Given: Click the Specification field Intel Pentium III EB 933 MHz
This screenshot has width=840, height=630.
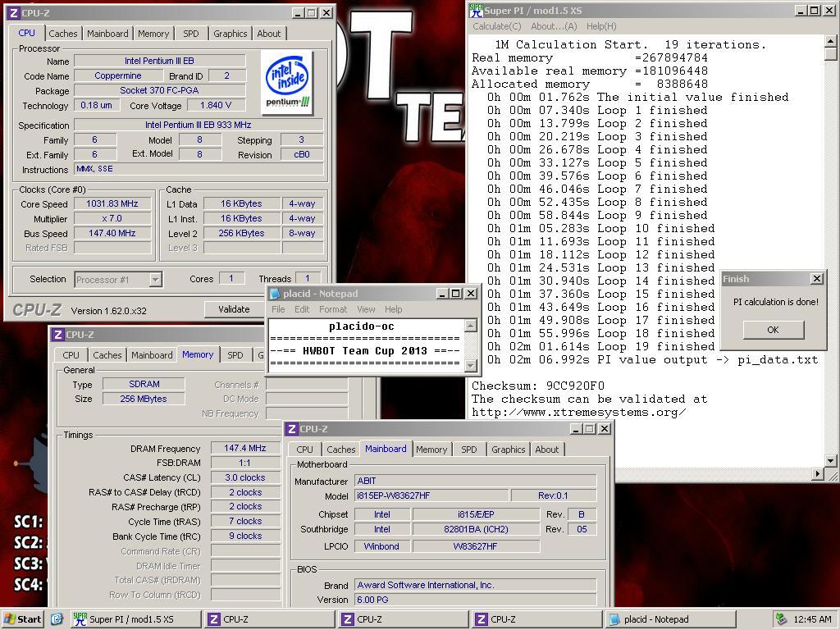Looking at the screenshot, I should [x=199, y=125].
